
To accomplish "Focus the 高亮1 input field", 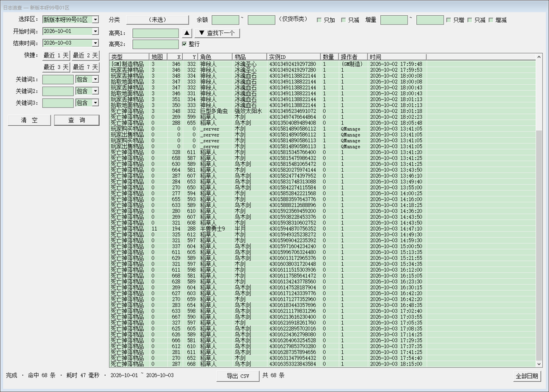I will coord(156,34).
